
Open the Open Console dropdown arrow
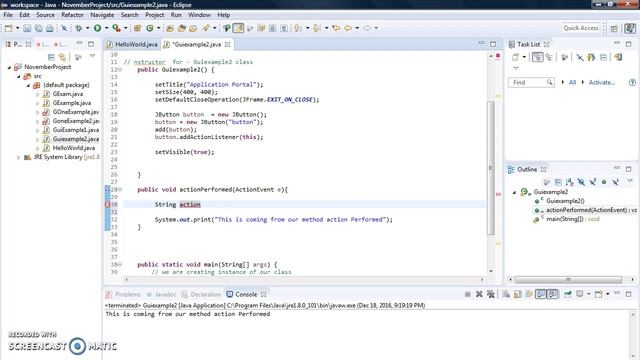coord(607,294)
